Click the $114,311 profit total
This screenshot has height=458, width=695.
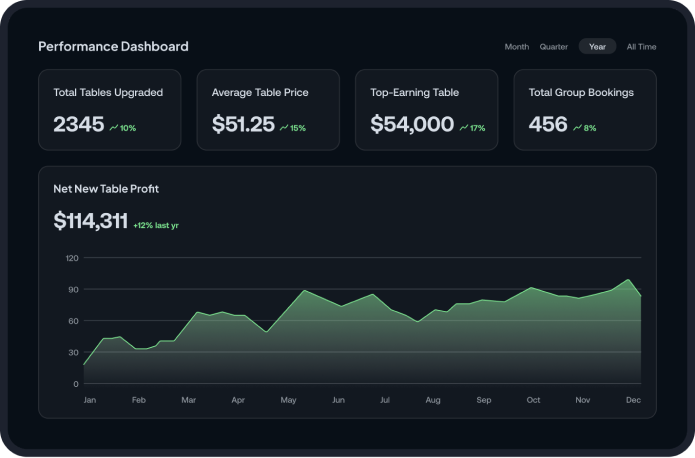pos(90,220)
